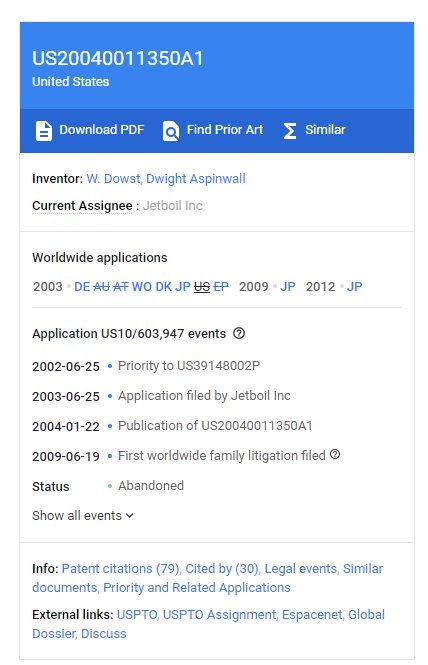The height and width of the screenshot is (665, 428).
Task: Click Publication of US20040011350A1 event
Action: pos(215,425)
